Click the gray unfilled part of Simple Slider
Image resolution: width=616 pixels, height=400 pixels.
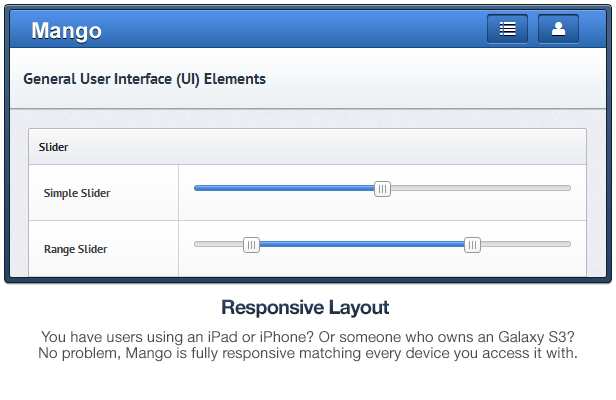[x=480, y=188]
